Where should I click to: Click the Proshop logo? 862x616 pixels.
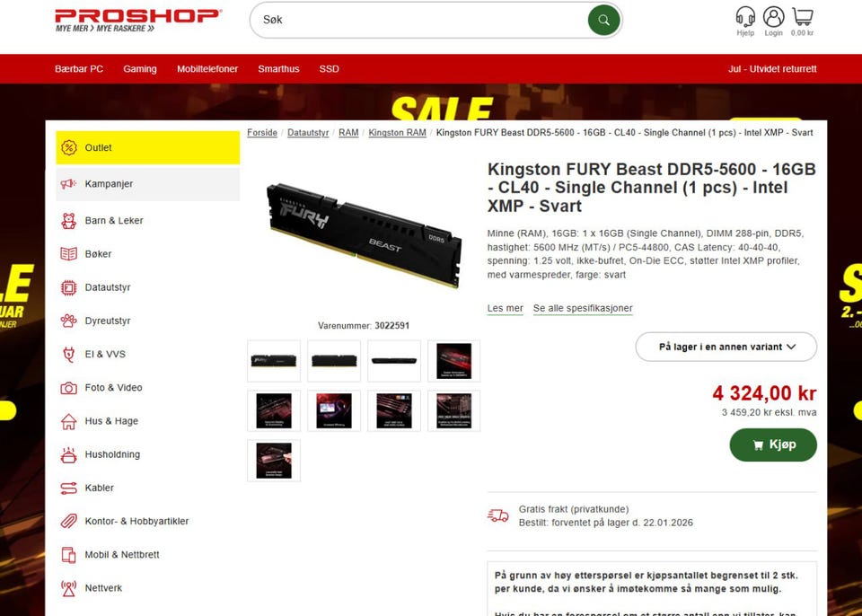pyautogui.click(x=138, y=21)
